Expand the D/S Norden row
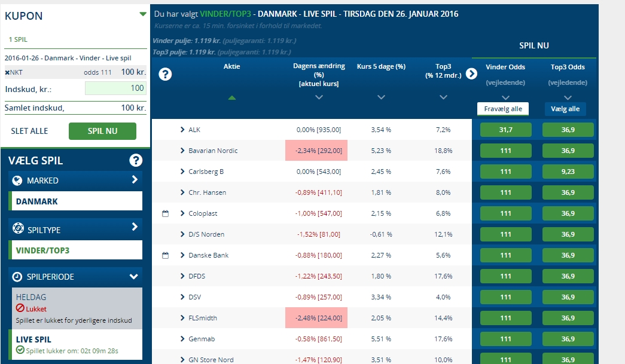 click(182, 234)
